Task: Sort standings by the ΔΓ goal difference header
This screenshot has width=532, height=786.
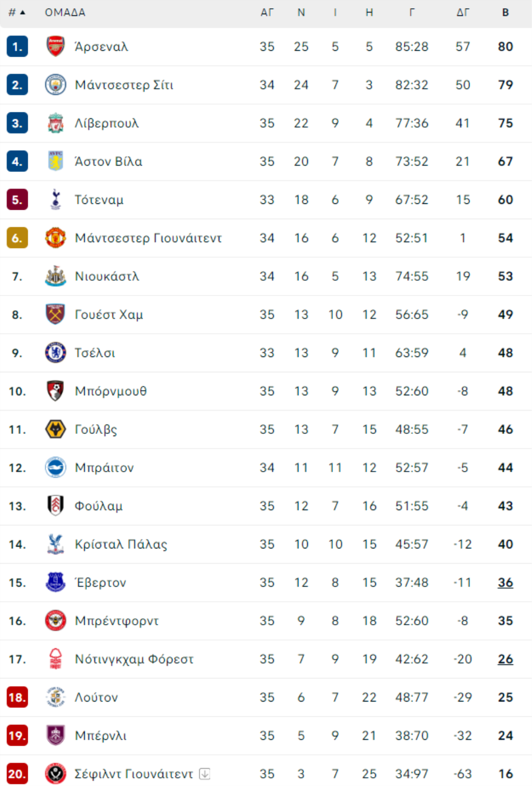Action: coord(463,12)
